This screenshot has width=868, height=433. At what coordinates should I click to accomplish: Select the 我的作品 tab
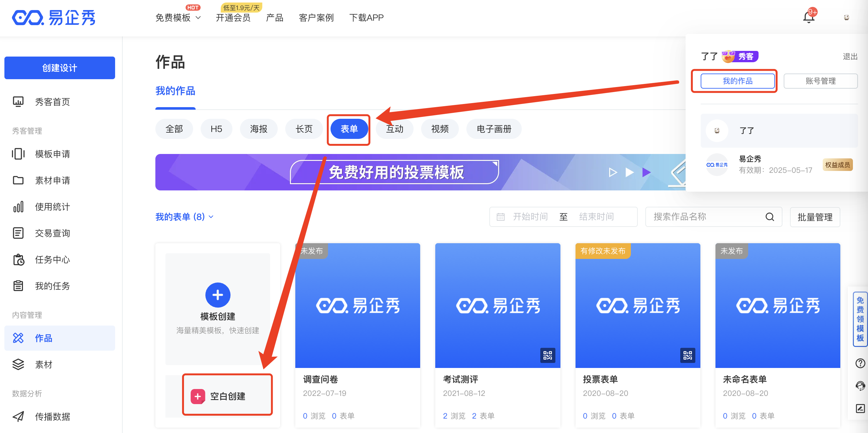[x=175, y=91]
